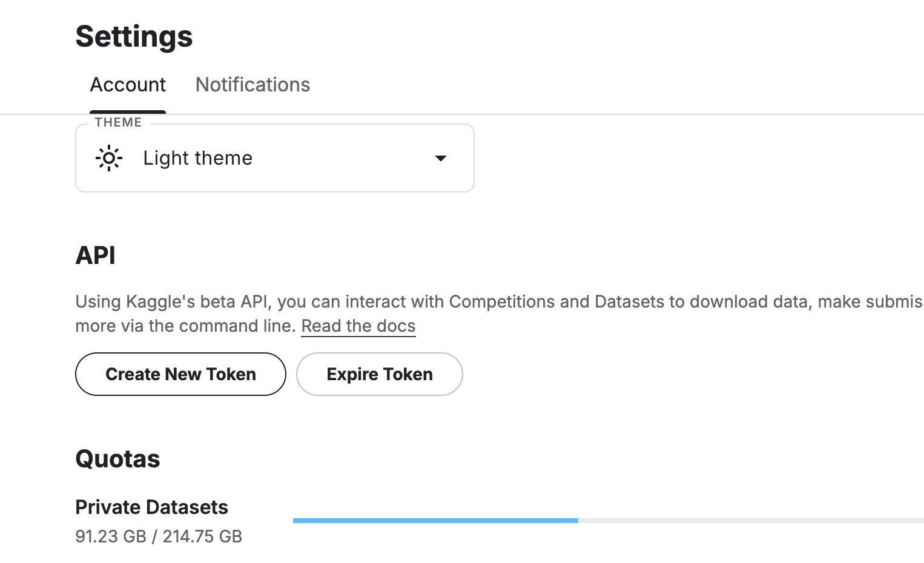The height and width of the screenshot is (563, 924).
Task: Select the Account tab
Action: tap(128, 85)
